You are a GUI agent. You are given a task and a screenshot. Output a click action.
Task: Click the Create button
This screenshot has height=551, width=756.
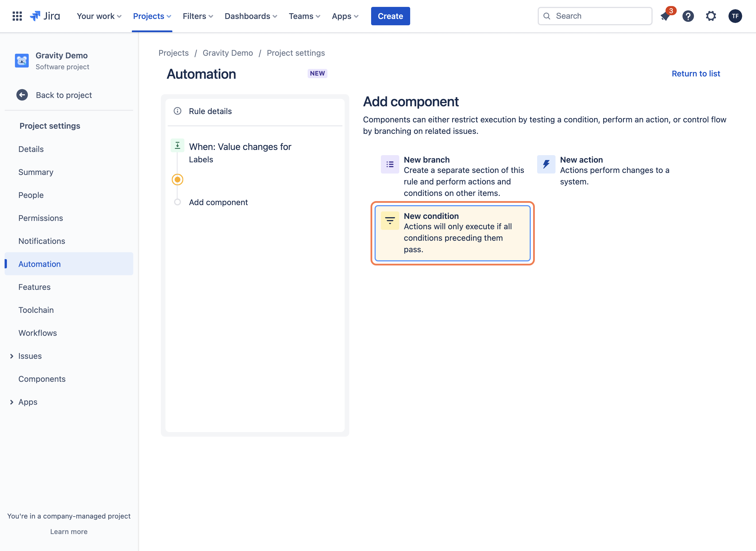click(x=391, y=16)
